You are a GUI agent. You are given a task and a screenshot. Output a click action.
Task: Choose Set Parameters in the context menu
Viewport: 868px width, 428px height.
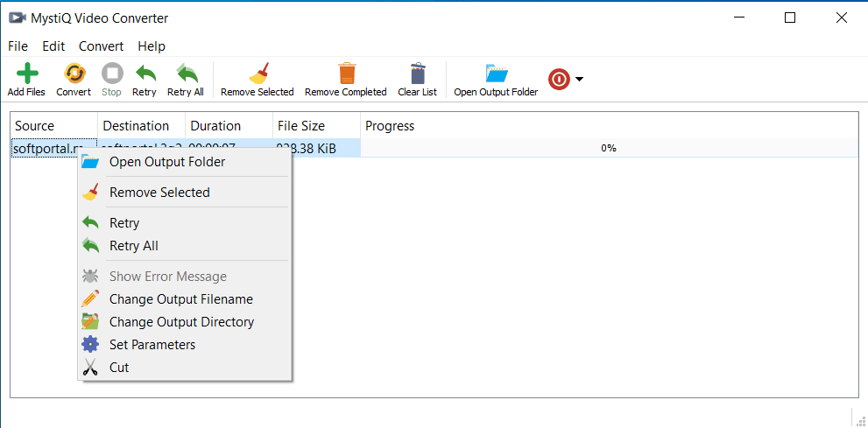point(152,345)
